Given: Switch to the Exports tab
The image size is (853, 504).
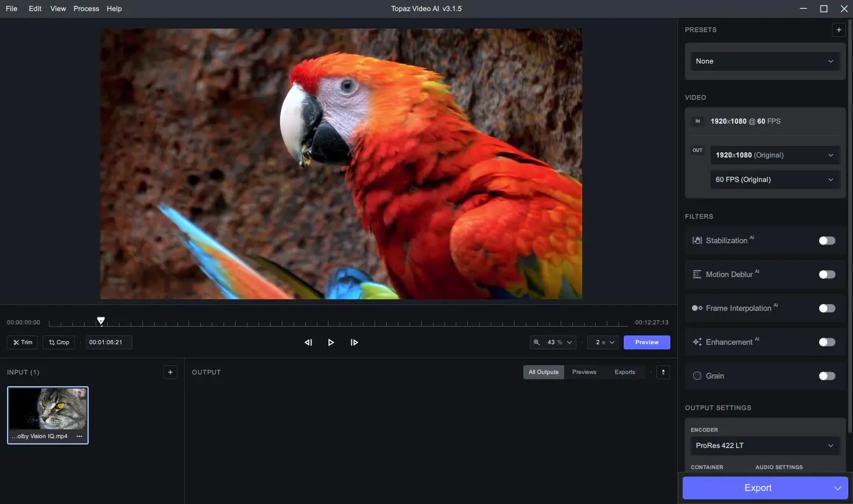Looking at the screenshot, I should tap(625, 372).
